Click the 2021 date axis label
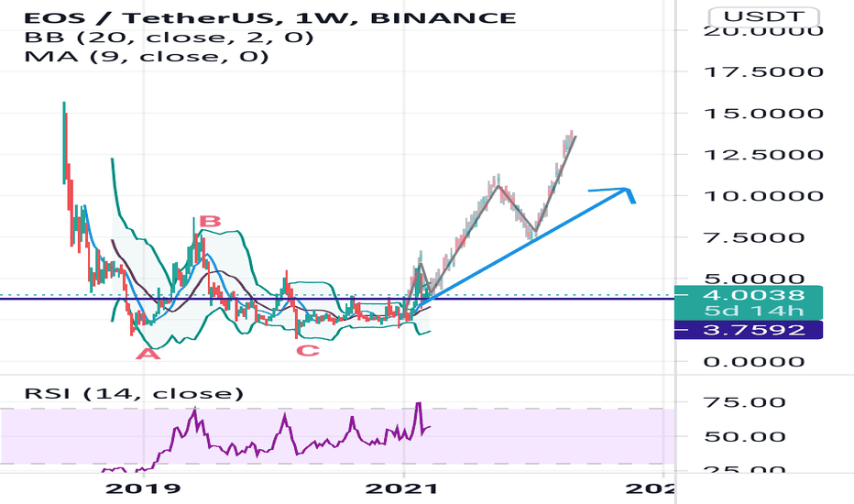The width and height of the screenshot is (854, 504). click(x=401, y=488)
